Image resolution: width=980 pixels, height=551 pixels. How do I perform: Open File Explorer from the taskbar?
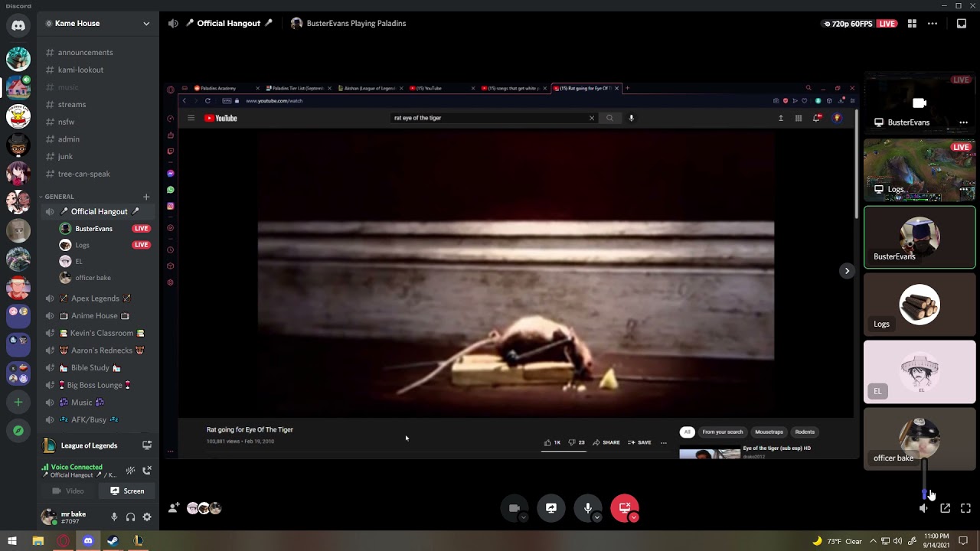click(38, 541)
